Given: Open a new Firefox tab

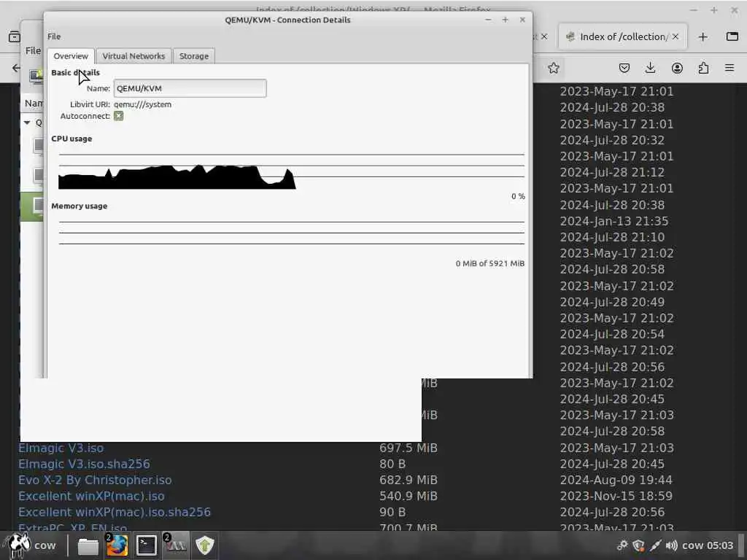Looking at the screenshot, I should [703, 36].
